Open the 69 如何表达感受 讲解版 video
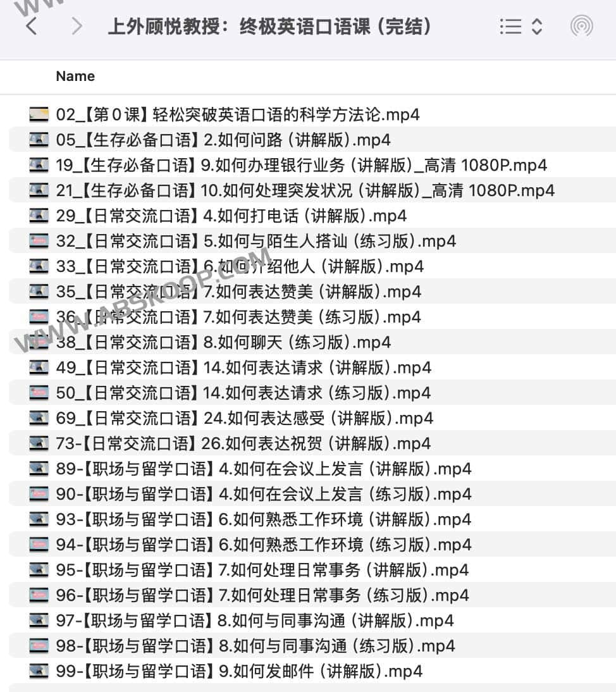This screenshot has width=616, height=692. [x=253, y=418]
